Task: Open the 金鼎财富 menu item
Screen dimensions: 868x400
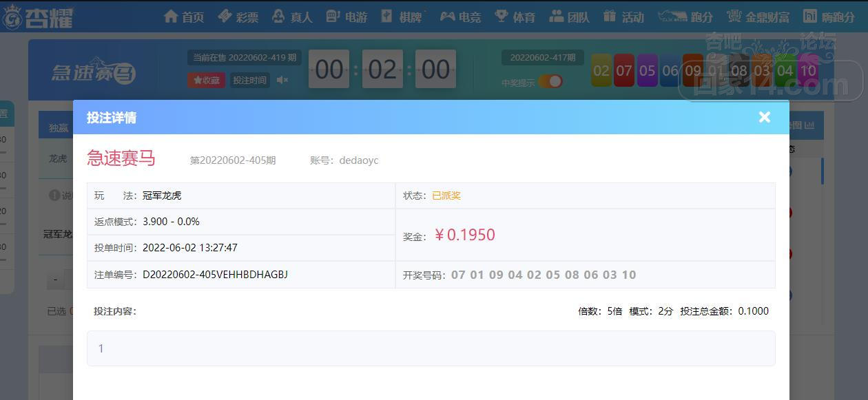Action: click(x=758, y=17)
